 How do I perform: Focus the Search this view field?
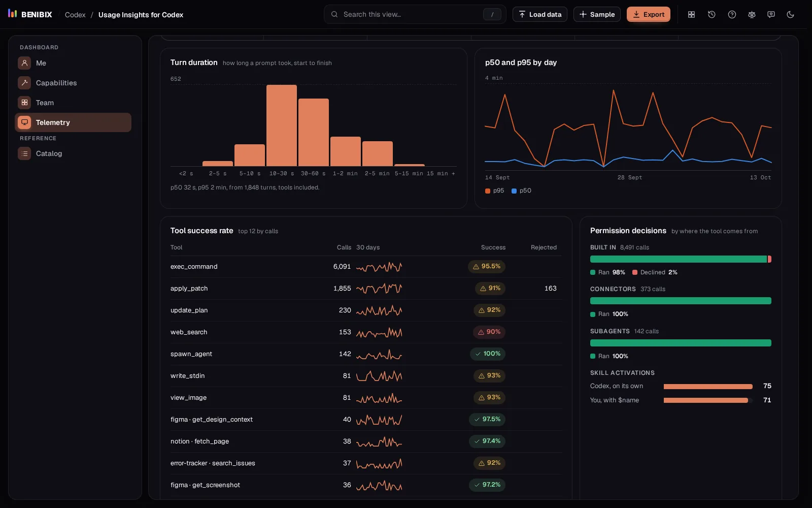(415, 14)
